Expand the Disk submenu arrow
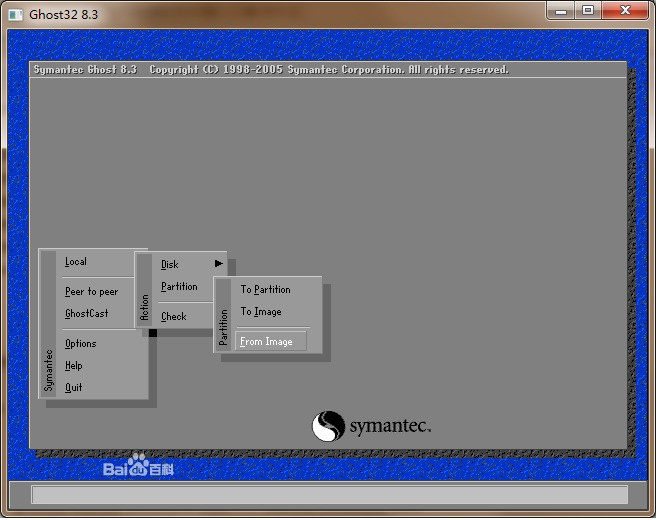This screenshot has width=657, height=520. coord(219,264)
